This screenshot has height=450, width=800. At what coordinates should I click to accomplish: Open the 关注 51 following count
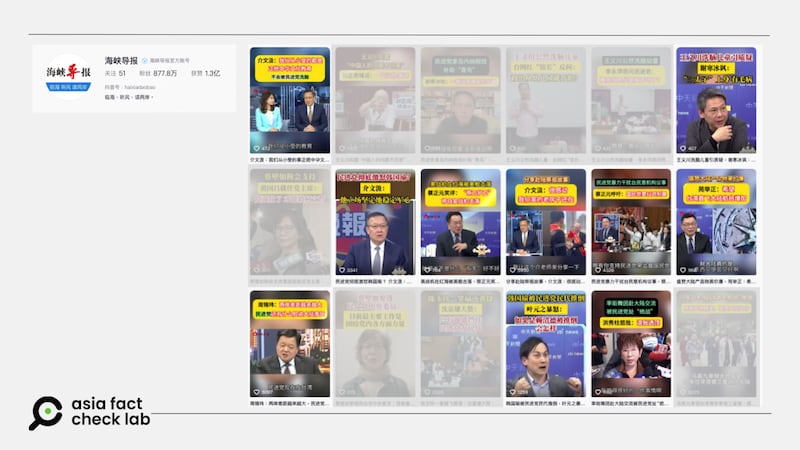[115, 73]
